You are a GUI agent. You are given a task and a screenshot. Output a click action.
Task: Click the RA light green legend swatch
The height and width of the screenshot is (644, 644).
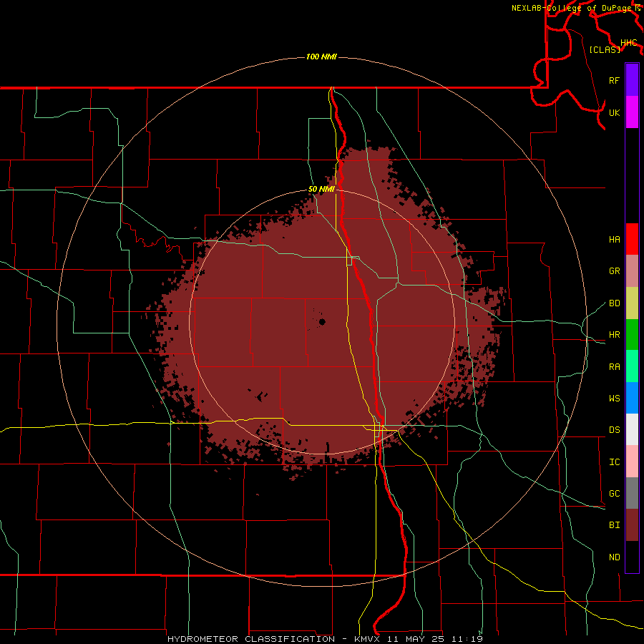tap(632, 366)
